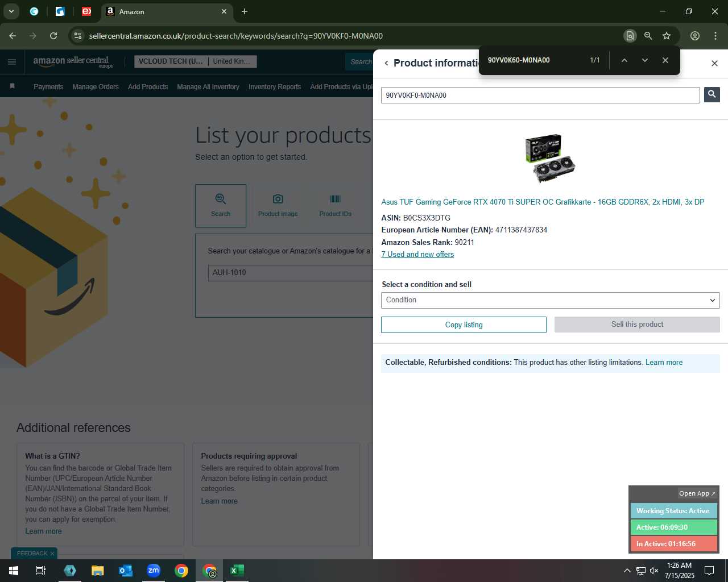728x582 pixels.
Task: Click Learn more under Products requiring approval
Action: 219,501
